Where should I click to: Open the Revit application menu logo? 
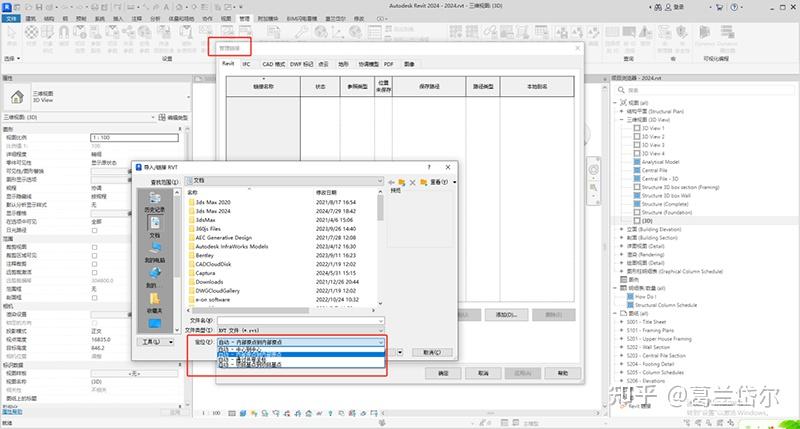7,7
